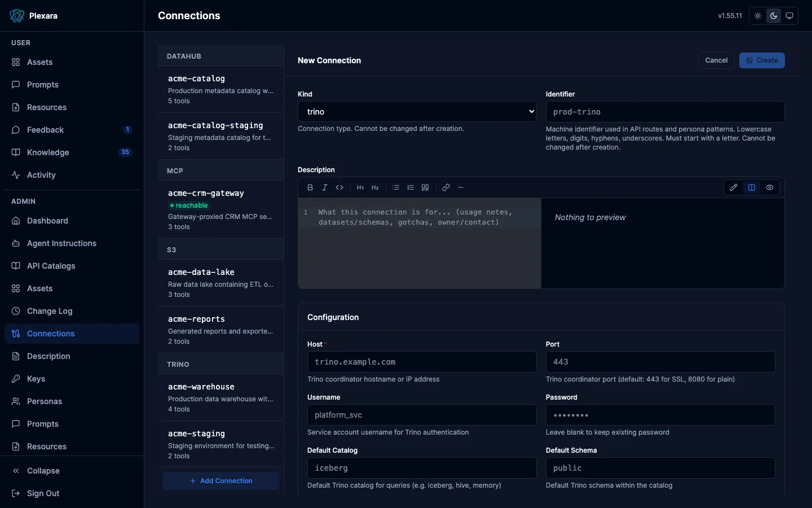Viewport: 812px width, 508px height.
Task: Open Description in sidebar
Action: coord(72,356)
